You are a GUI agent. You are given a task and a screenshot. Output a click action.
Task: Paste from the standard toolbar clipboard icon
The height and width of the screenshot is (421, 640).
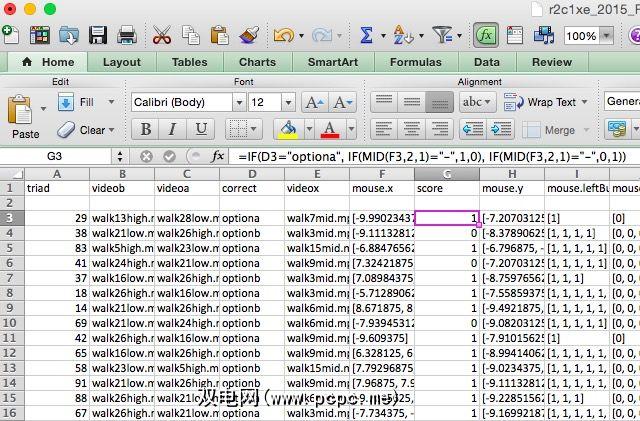tap(219, 35)
